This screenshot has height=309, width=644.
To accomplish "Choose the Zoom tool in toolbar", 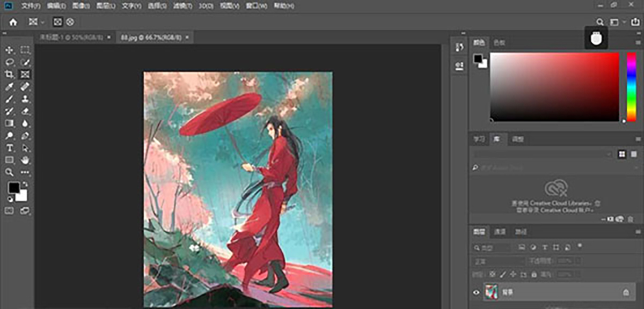I will click(9, 172).
